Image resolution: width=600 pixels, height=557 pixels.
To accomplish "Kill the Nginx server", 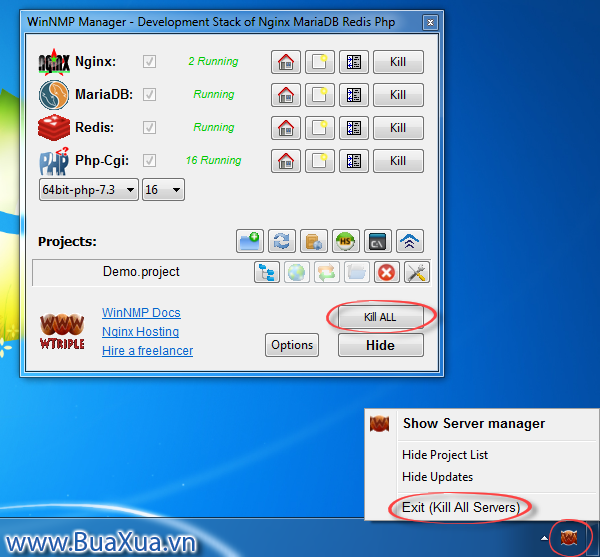I will click(x=398, y=62).
